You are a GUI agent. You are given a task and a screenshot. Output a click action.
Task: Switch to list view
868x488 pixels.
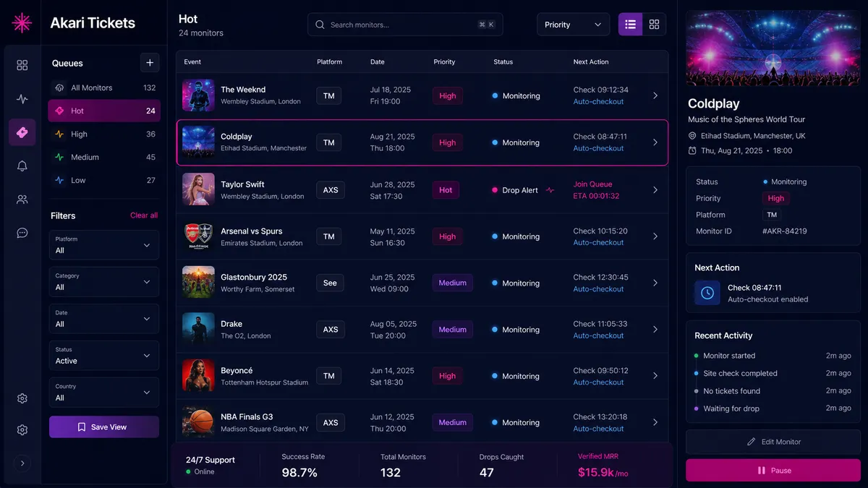pyautogui.click(x=630, y=25)
